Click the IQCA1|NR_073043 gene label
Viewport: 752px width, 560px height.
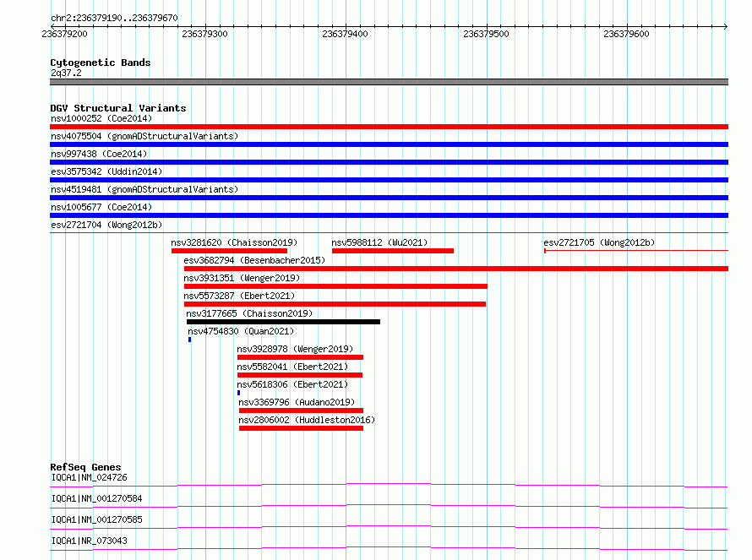[90, 541]
